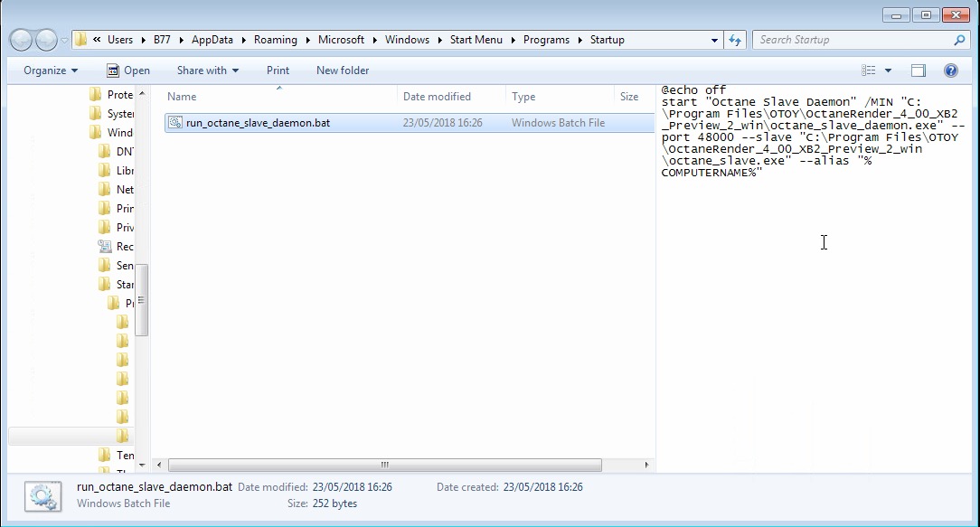Expand arrow after Windows in breadcrumb
The width and height of the screenshot is (980, 527).
(439, 40)
